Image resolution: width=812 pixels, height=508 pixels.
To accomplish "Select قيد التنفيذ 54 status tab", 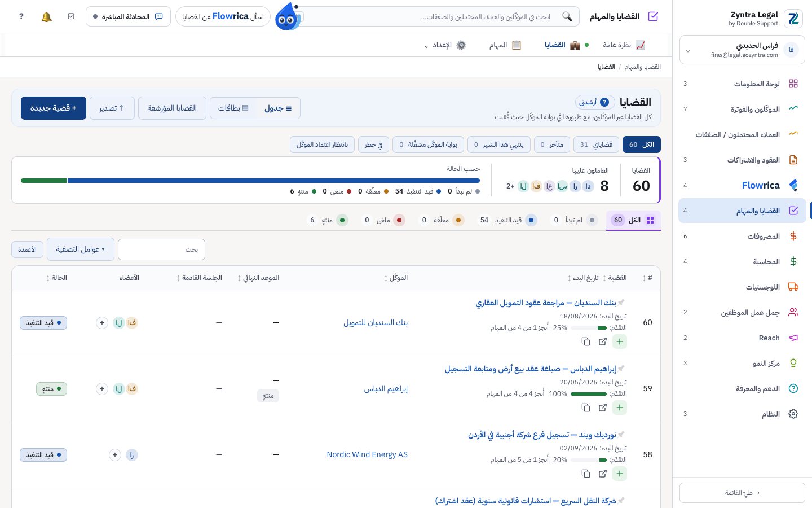I will 509,220.
